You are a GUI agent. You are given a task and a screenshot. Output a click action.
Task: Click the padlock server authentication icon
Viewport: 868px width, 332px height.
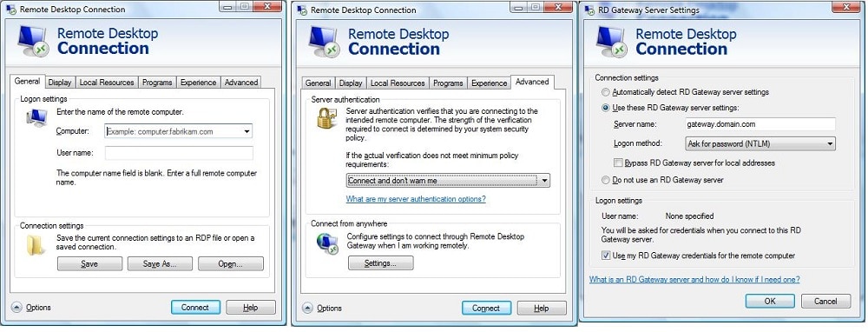pos(326,117)
